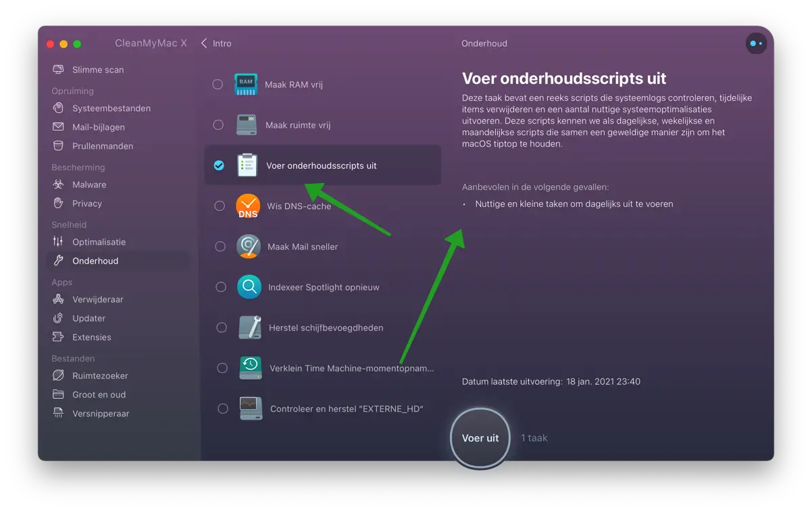Open Versnipperaar shredder icon
Image resolution: width=812 pixels, height=511 pixels.
[x=59, y=414]
